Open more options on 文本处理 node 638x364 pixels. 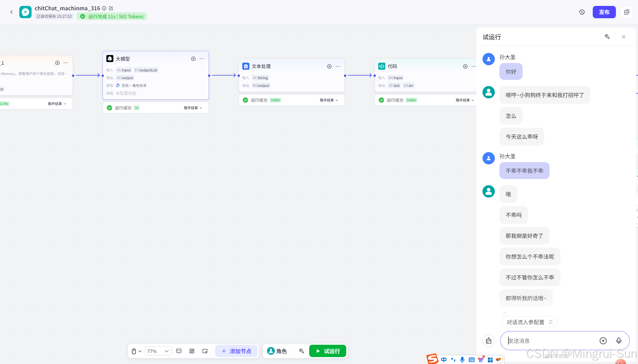(338, 67)
